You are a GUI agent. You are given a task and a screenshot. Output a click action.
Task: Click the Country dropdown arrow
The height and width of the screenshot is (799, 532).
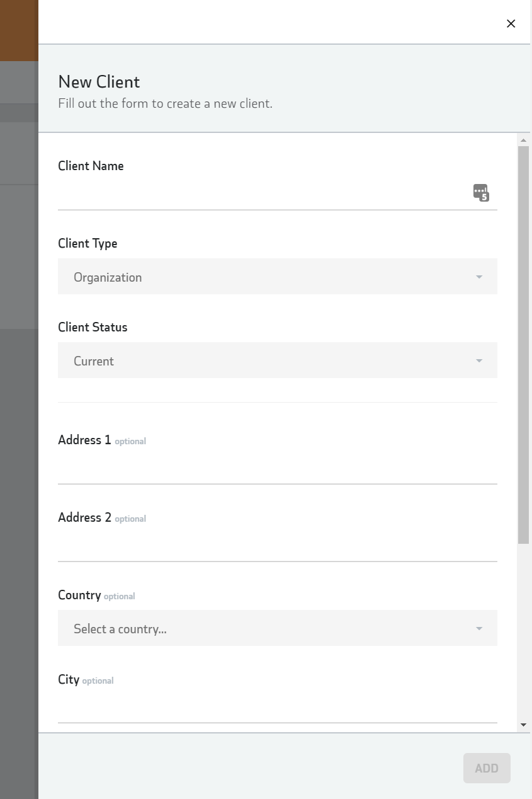tap(479, 629)
